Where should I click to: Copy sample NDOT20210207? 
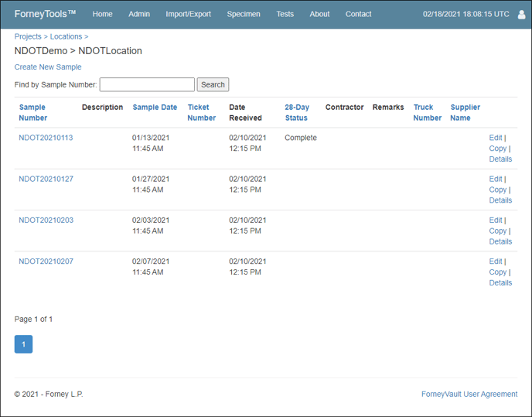[498, 272]
